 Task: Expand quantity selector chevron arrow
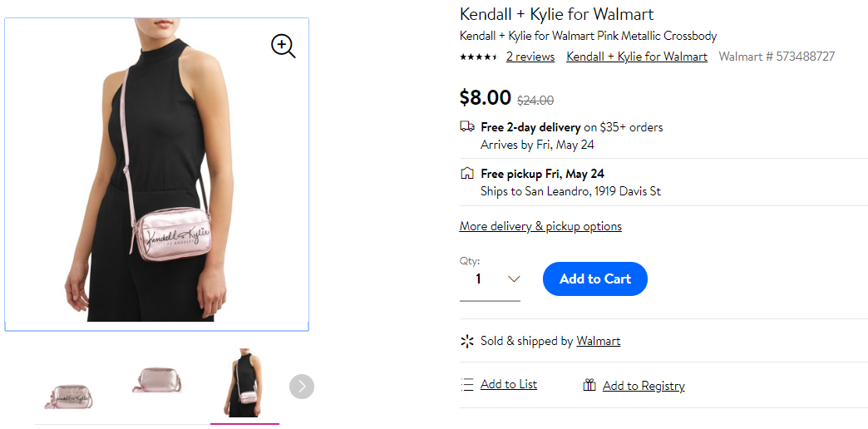[514, 279]
